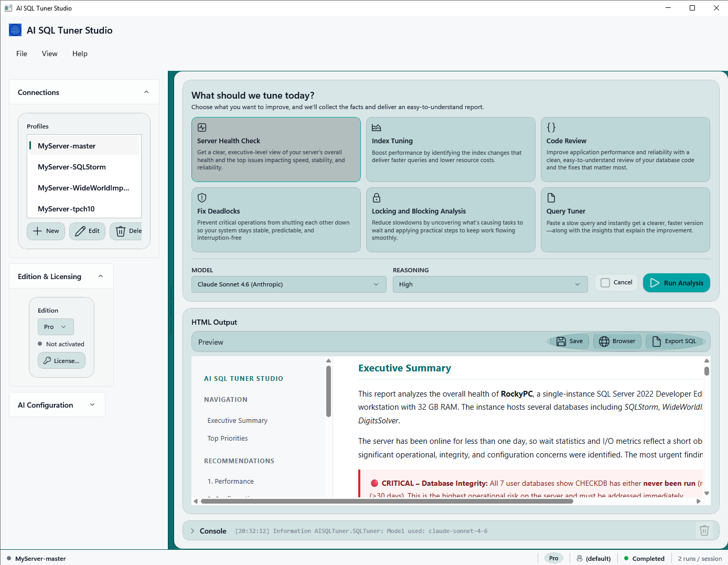The image size is (728, 565).
Task: Click the report scroll-down arrow at right
Action: pos(706,493)
